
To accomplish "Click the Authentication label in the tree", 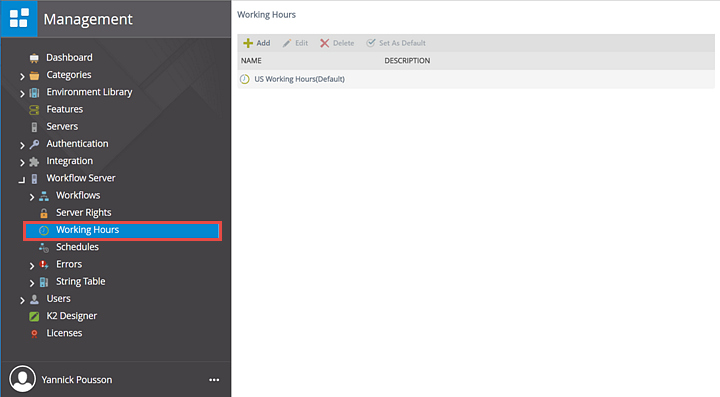I will [77, 144].
